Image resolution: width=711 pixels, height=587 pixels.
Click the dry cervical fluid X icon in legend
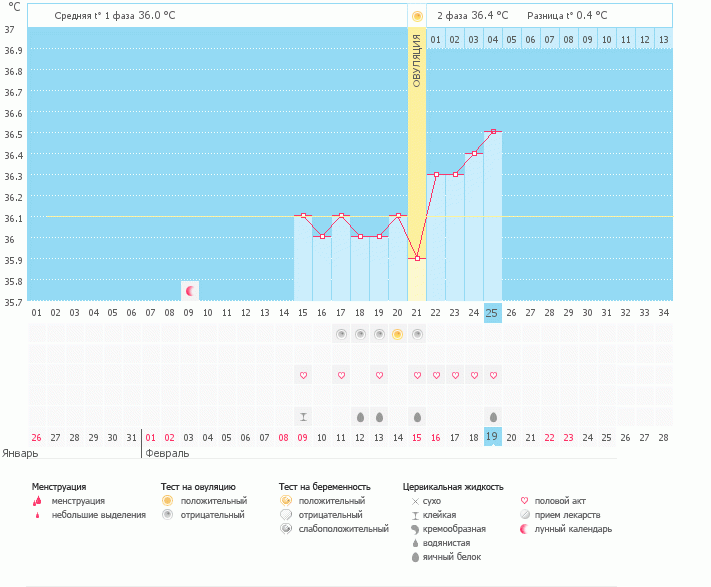(415, 501)
